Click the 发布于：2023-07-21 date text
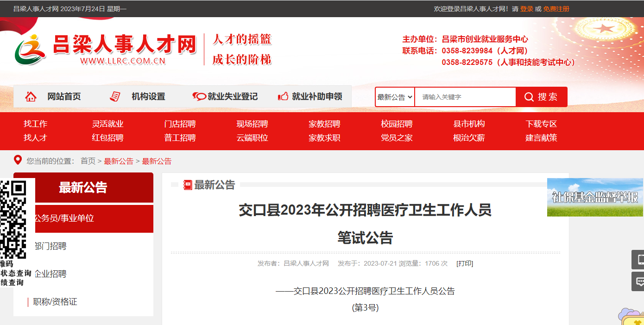 pos(367,263)
